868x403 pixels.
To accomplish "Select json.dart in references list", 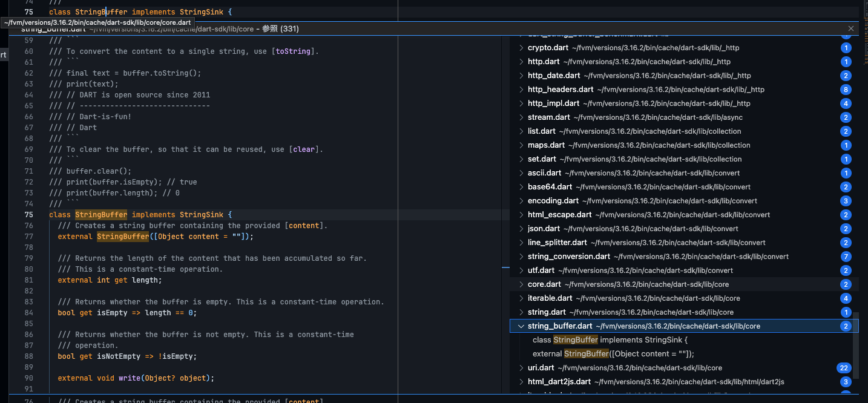I will (x=684, y=229).
